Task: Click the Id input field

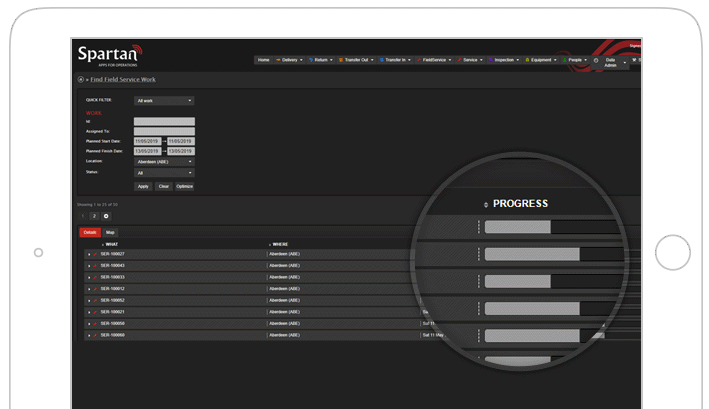Action: [164, 122]
